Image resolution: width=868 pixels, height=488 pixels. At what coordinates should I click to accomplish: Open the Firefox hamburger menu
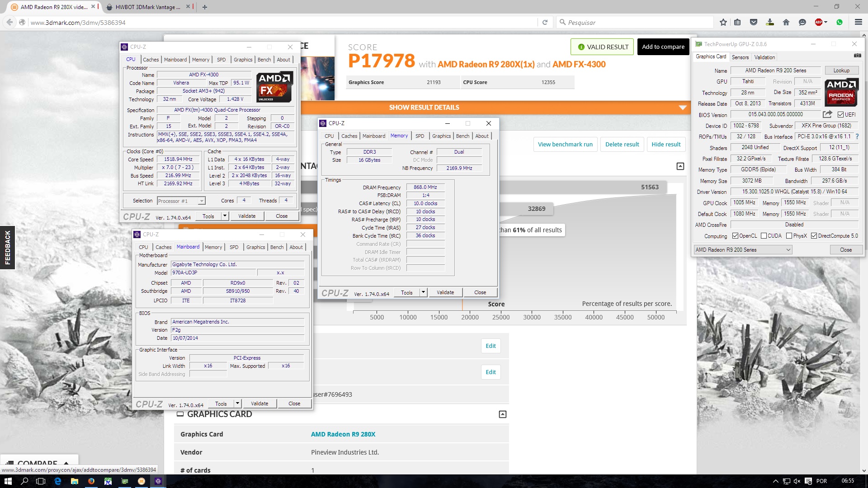[858, 22]
